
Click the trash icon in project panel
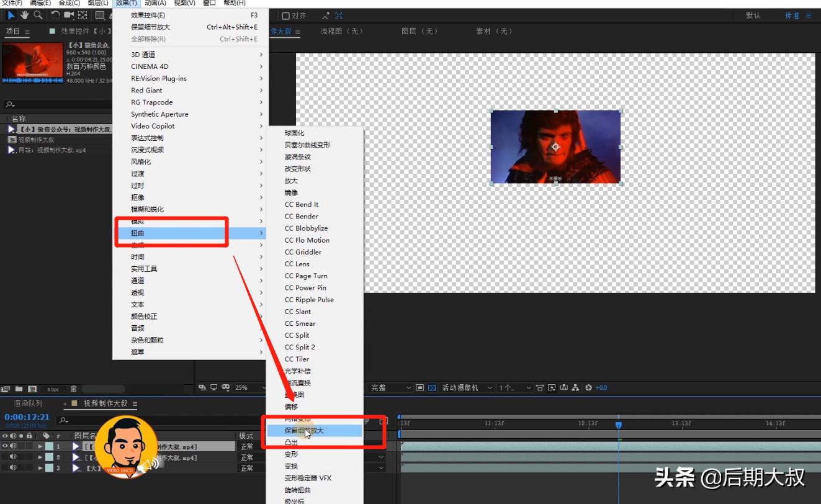pos(73,389)
